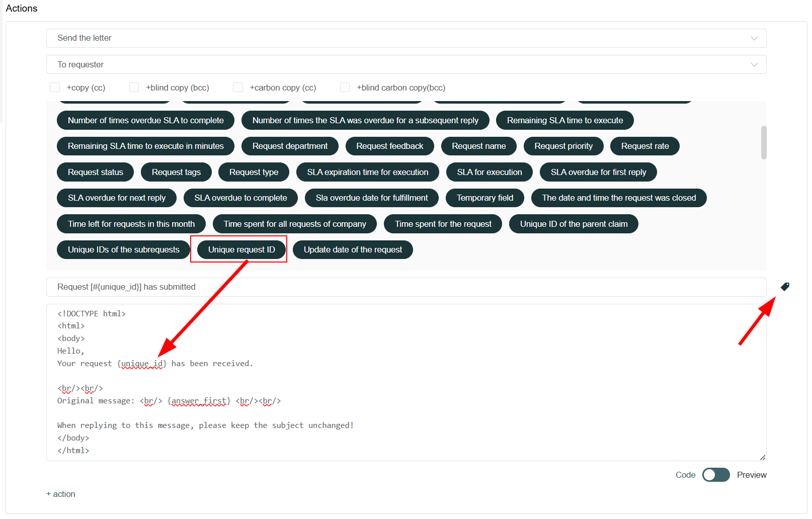Click the Code label
Viewport: 812px width, 519px height.
click(685, 475)
